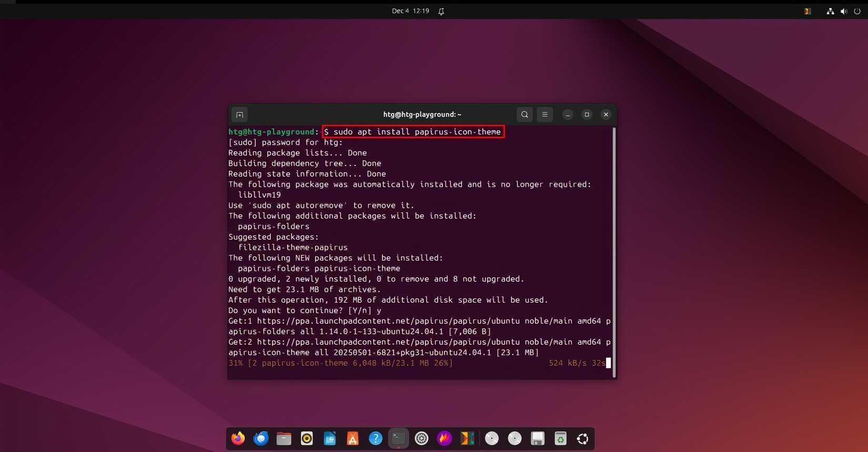Open the terminal hamburger menu
This screenshot has width=868, height=452.
tap(544, 115)
